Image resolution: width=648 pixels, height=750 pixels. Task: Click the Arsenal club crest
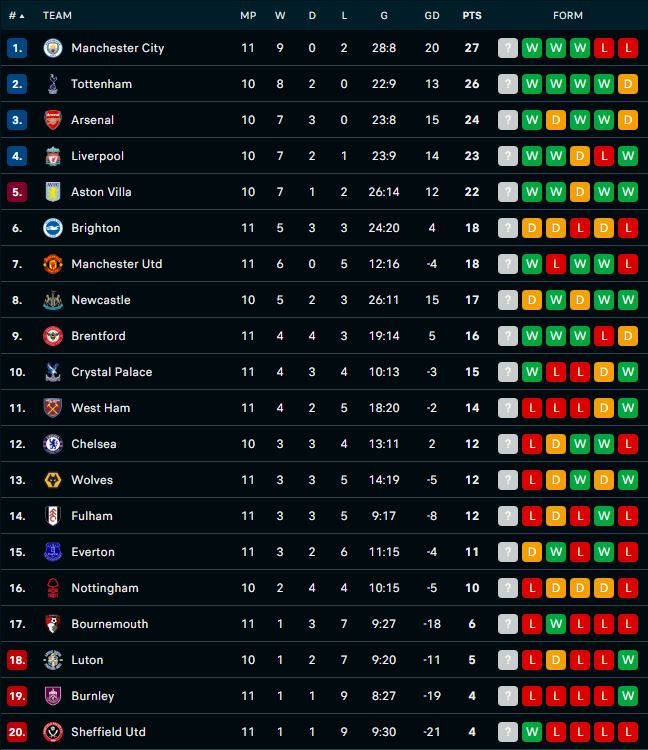pyautogui.click(x=53, y=120)
